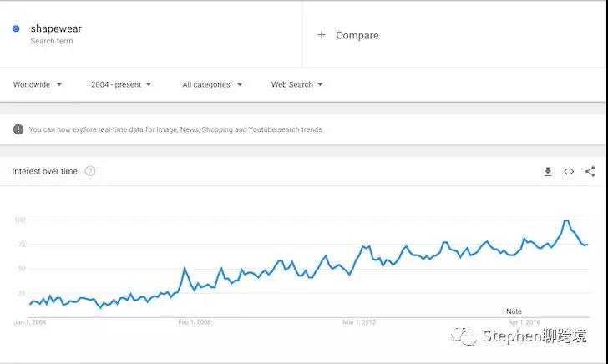Share the Interest over time chart

pyautogui.click(x=590, y=172)
